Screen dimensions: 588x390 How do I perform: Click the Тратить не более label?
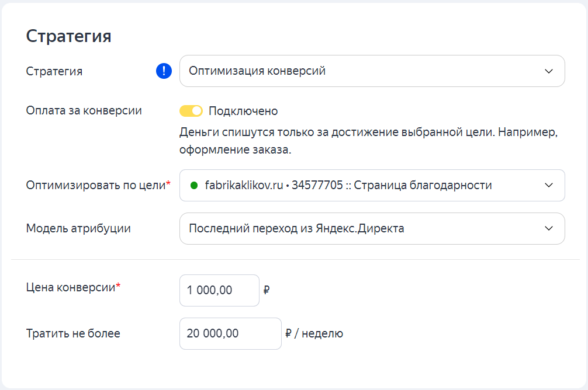(x=73, y=333)
